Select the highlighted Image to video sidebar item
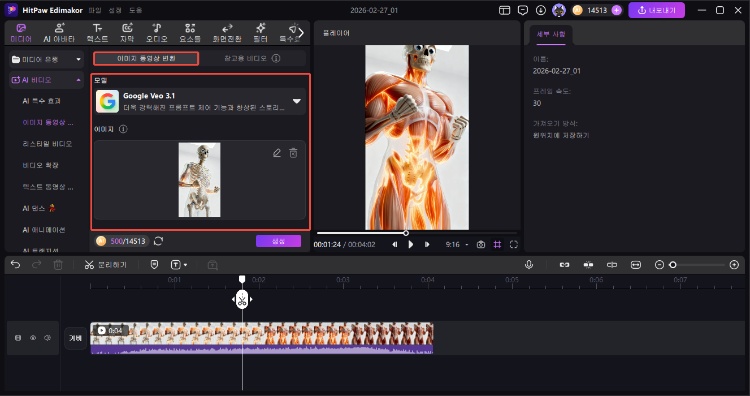This screenshot has width=750, height=396. 48,122
